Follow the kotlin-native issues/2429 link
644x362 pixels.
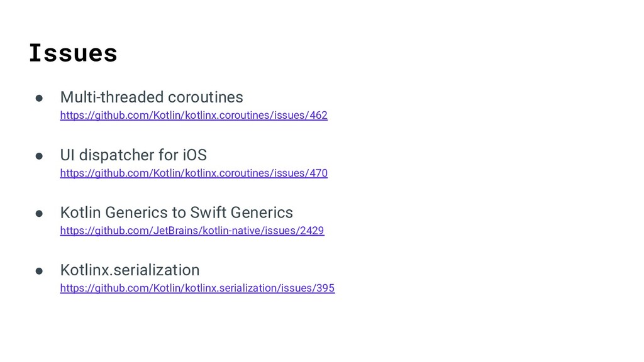[192, 231]
